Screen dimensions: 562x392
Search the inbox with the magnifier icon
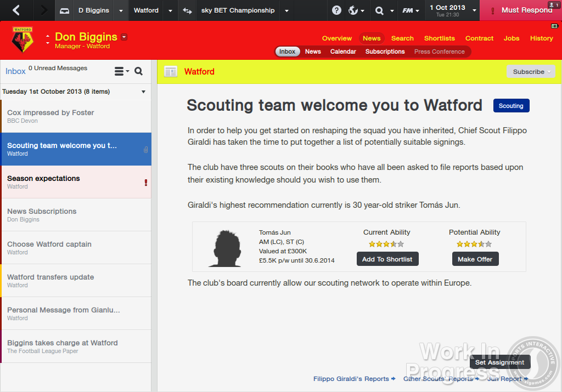click(x=139, y=71)
